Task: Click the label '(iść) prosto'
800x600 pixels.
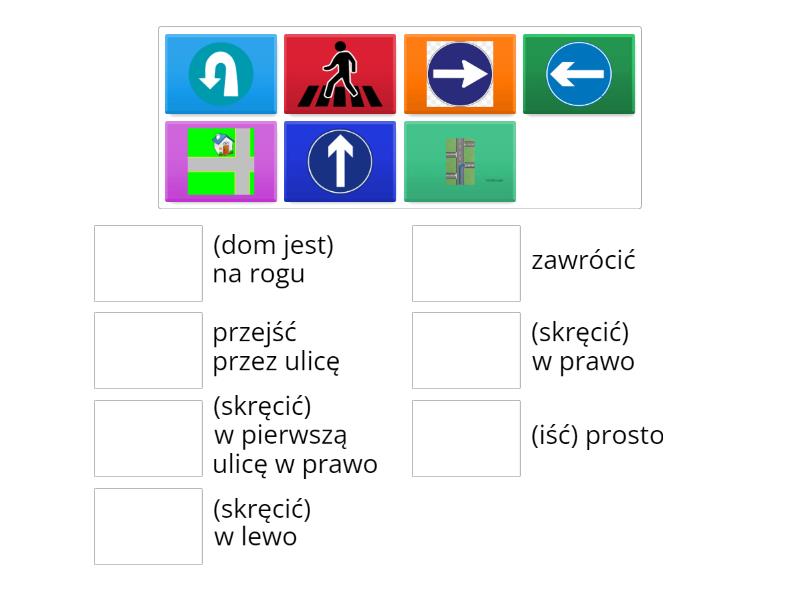Action: (597, 435)
